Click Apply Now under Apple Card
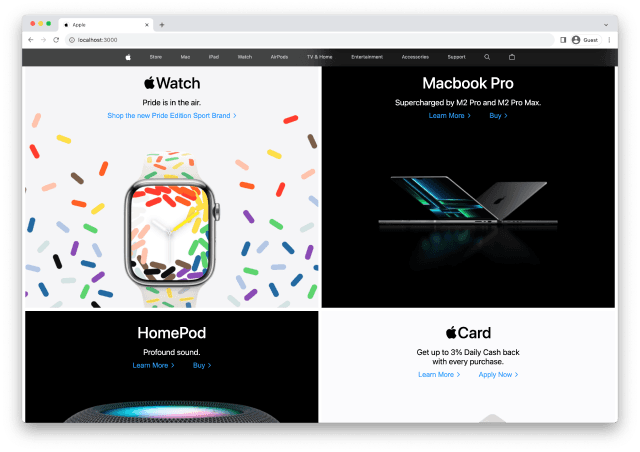640x452 pixels. click(498, 375)
